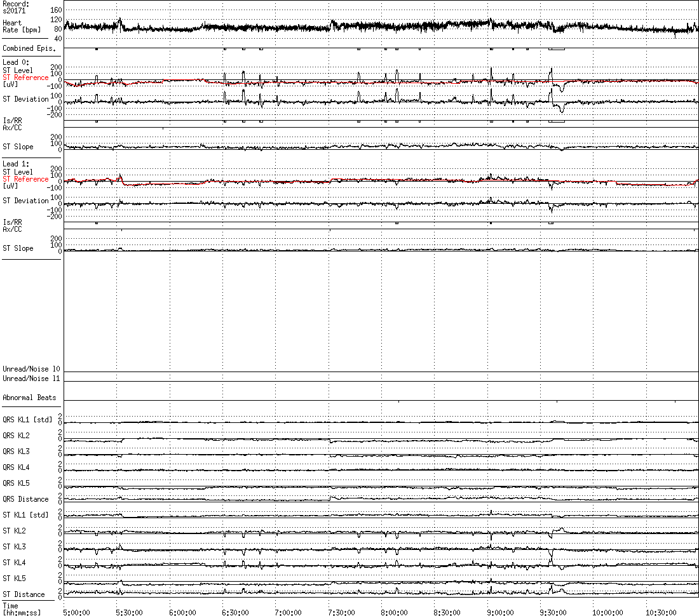
Task: Select the Heart Rate [bpm] label
Action: pos(22,26)
